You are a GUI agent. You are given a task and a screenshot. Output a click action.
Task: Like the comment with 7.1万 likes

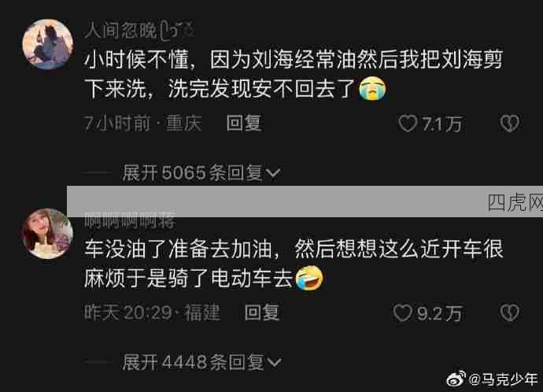(x=408, y=124)
